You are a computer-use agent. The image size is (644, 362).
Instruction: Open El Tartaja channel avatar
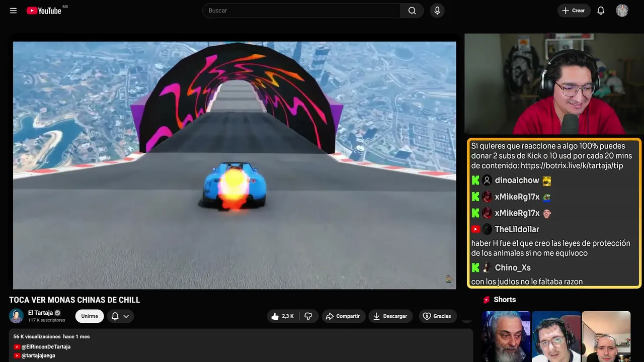click(x=16, y=316)
